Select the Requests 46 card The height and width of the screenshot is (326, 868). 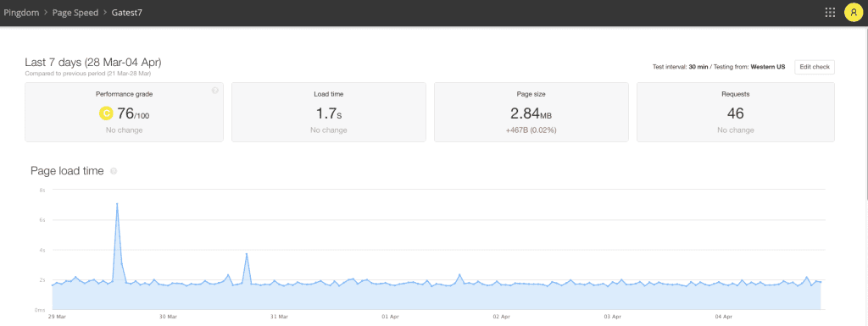(x=736, y=112)
